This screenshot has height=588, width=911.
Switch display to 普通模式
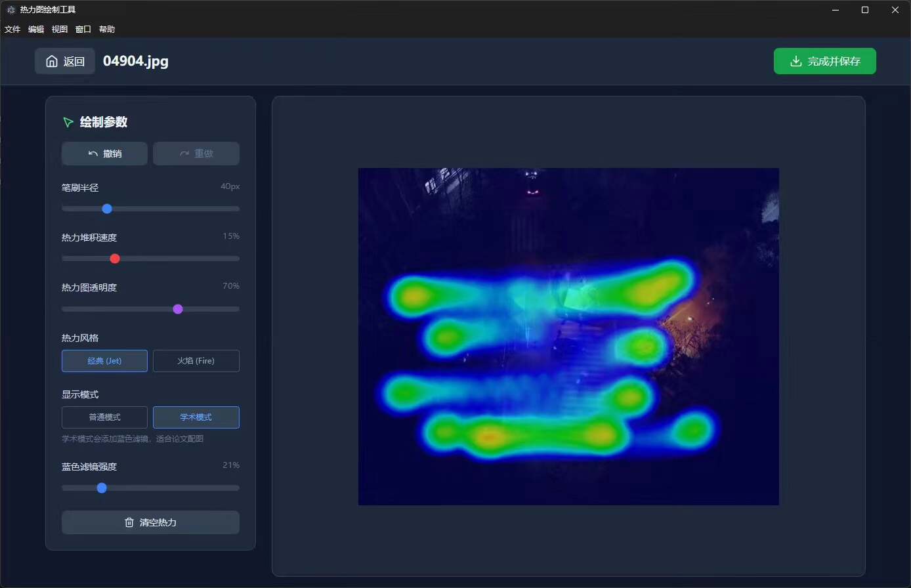pos(104,417)
